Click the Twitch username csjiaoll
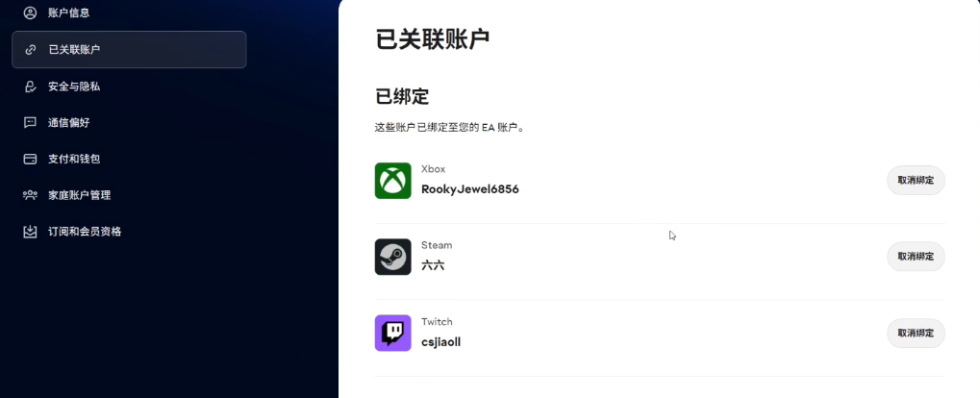Image resolution: width=980 pixels, height=398 pixels. pos(440,341)
